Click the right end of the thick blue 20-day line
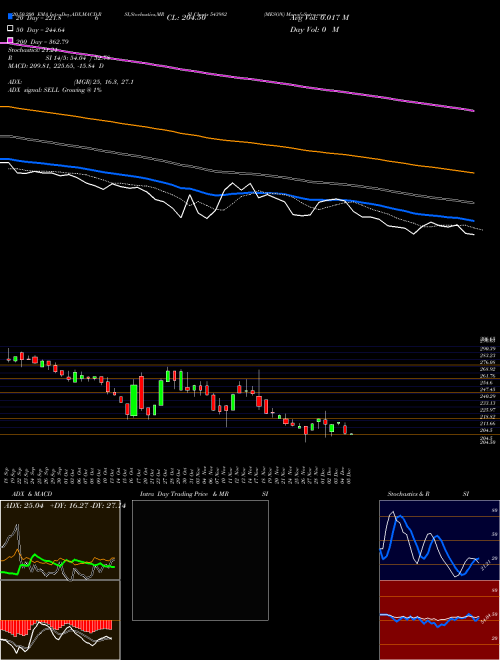500x660 pixels. pos(472,220)
